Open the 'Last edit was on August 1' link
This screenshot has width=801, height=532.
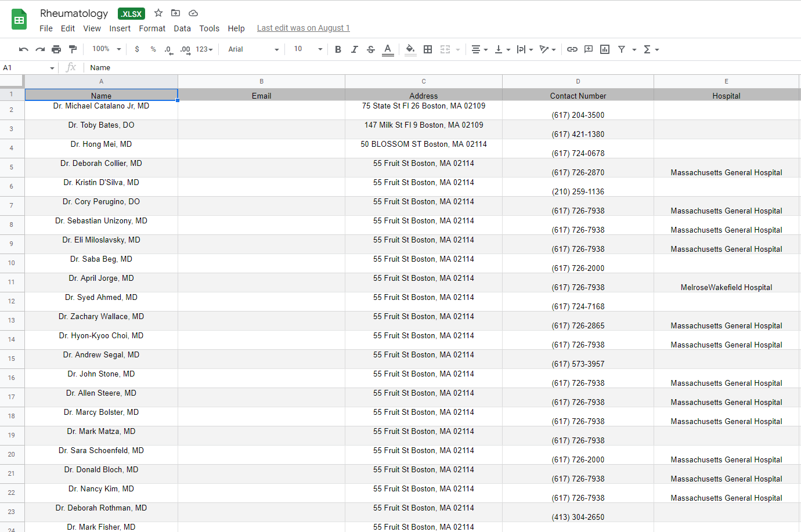[304, 28]
